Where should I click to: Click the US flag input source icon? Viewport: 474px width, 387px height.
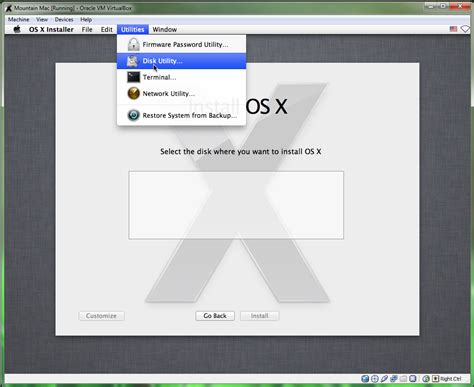point(453,29)
